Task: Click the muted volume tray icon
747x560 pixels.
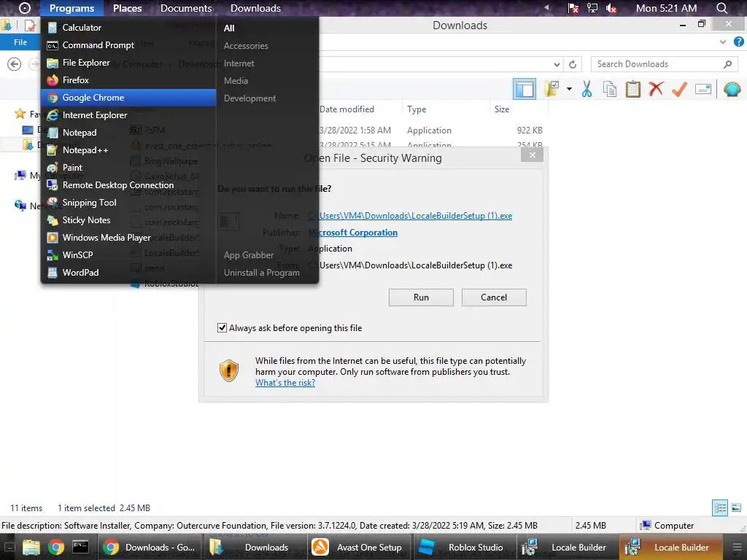Action: point(611,8)
